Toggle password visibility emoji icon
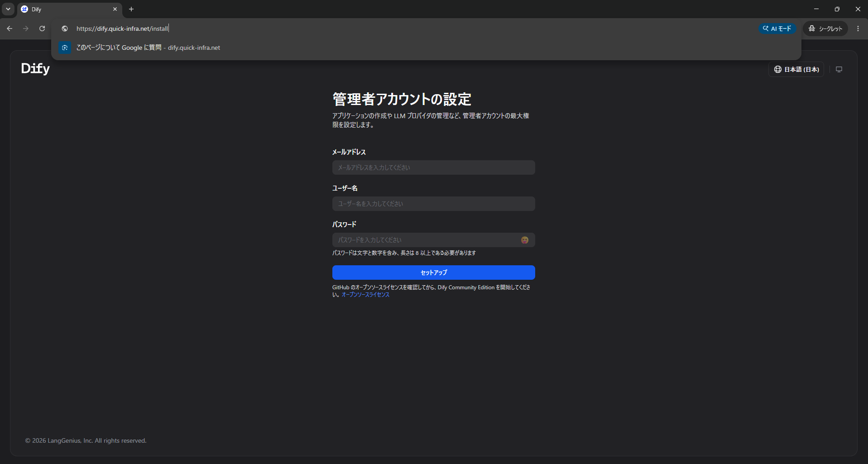Viewport: 868px width, 464px height. click(525, 240)
